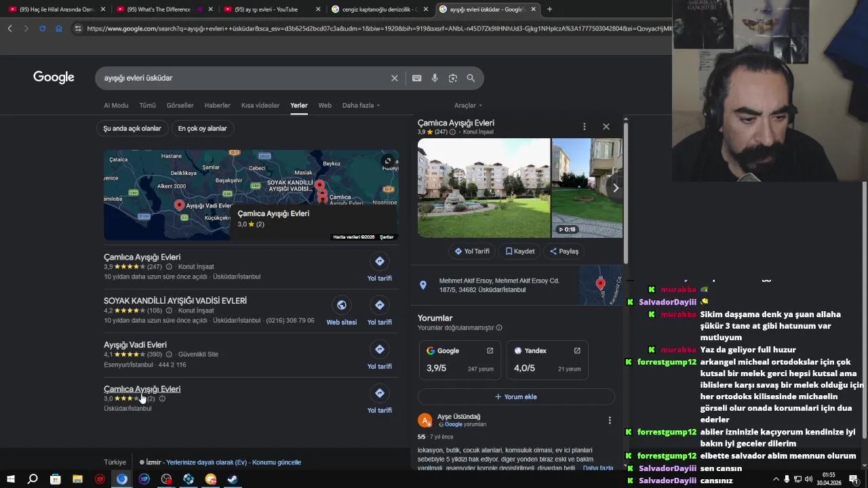868x488 pixels.
Task: Open File Explorer from the taskbar
Action: [x=77, y=479]
